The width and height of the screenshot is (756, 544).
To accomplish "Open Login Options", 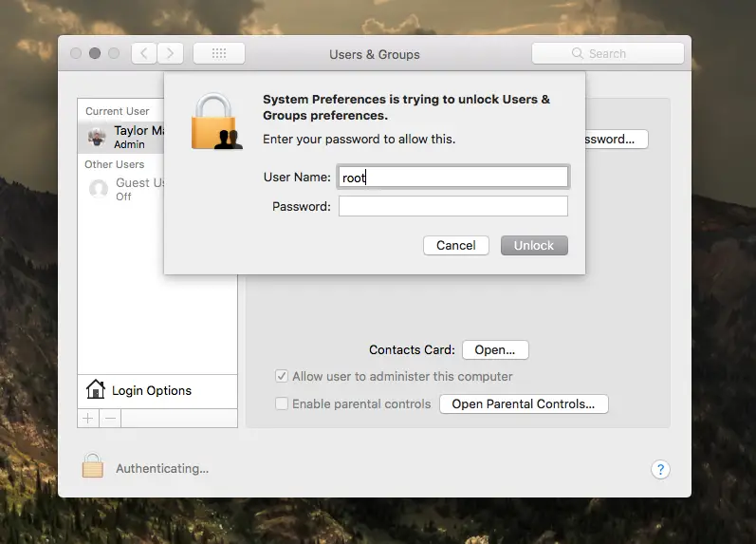I will pyautogui.click(x=157, y=391).
